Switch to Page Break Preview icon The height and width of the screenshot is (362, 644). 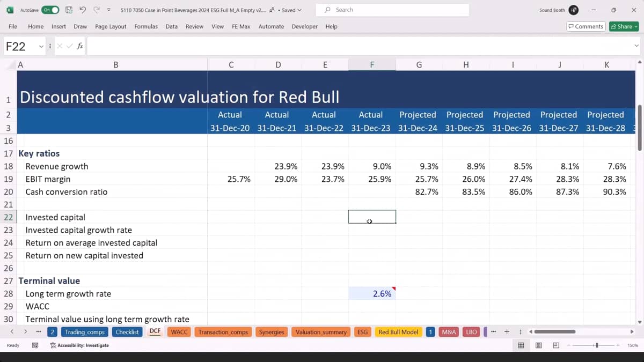(556, 345)
